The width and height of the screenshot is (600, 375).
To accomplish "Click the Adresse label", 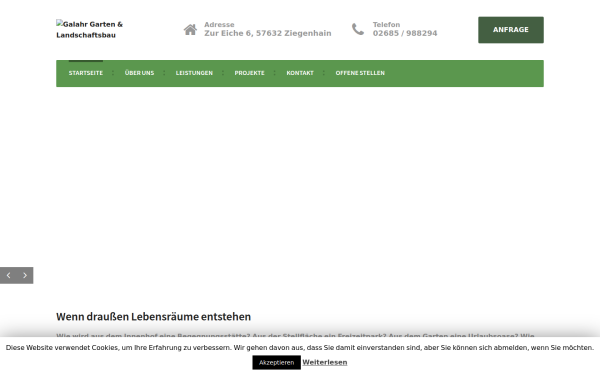I will coord(219,24).
